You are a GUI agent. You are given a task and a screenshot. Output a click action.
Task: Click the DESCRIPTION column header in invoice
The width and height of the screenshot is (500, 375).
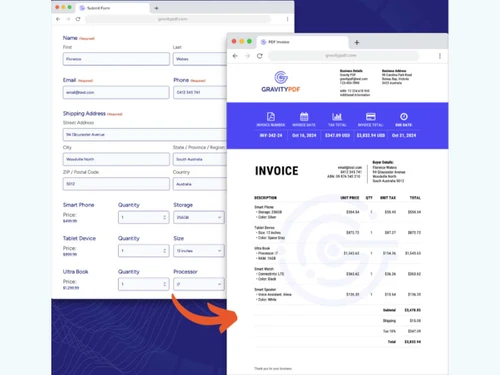pyautogui.click(x=265, y=198)
